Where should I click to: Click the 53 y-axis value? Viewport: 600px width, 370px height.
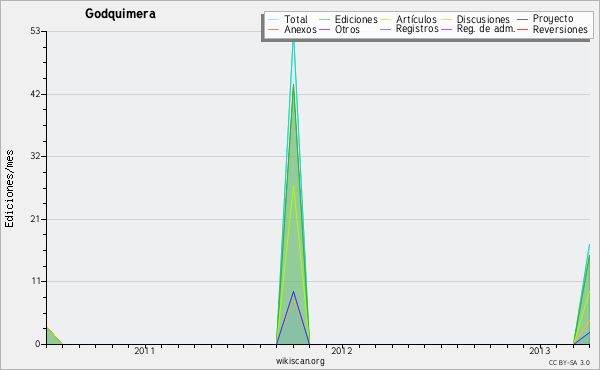(35, 31)
